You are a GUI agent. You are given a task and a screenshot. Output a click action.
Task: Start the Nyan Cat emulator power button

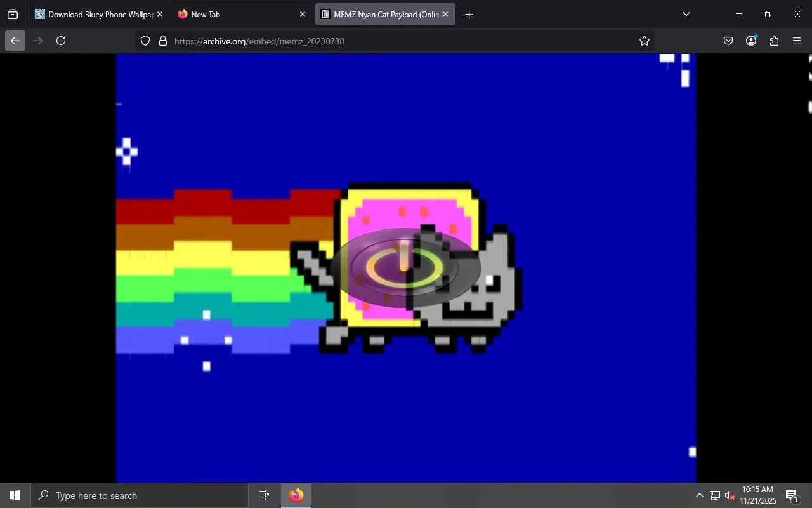[x=405, y=267]
